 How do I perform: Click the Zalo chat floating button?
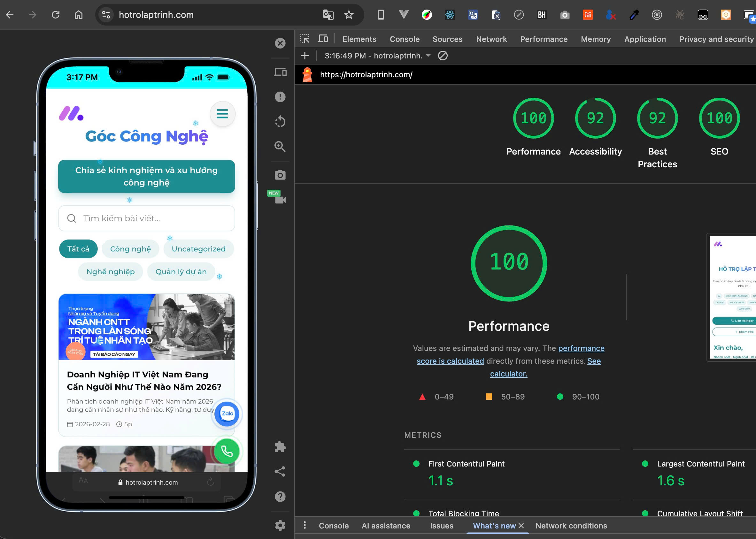coord(227,413)
